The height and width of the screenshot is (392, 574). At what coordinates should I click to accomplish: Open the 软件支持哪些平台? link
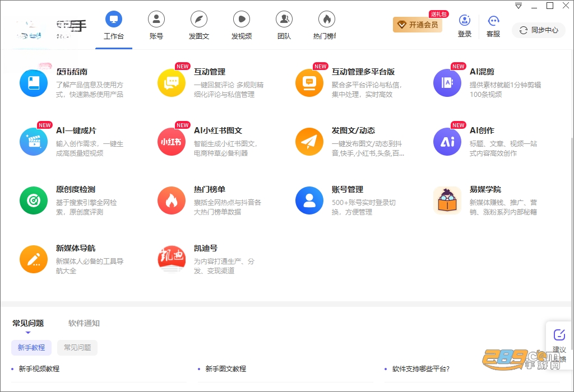[421, 369]
